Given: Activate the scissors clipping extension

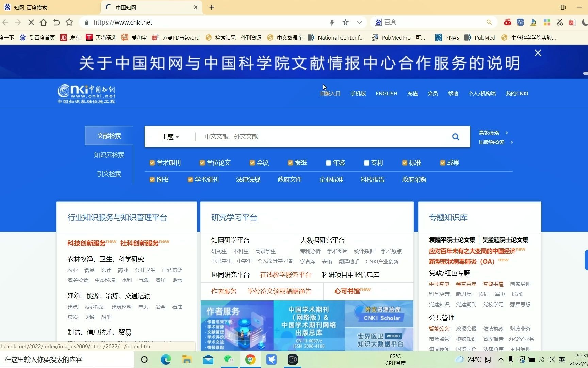Looking at the screenshot, I should 560,22.
